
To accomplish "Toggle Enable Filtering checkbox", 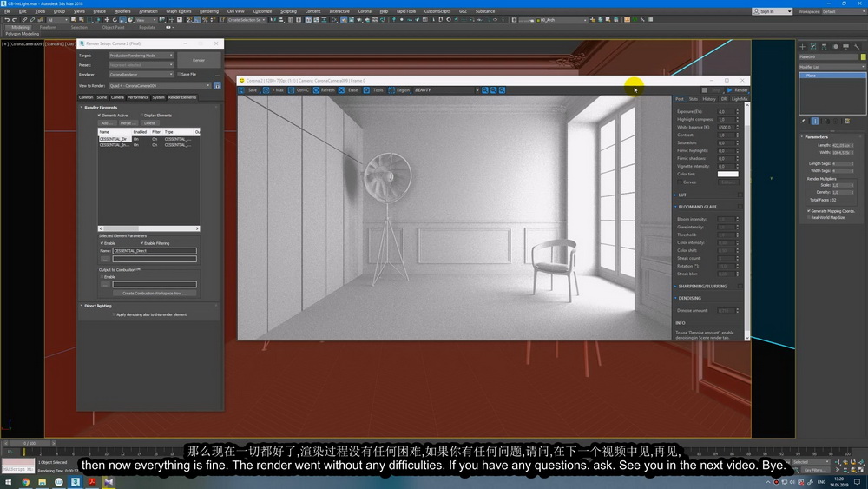I will click(x=141, y=243).
